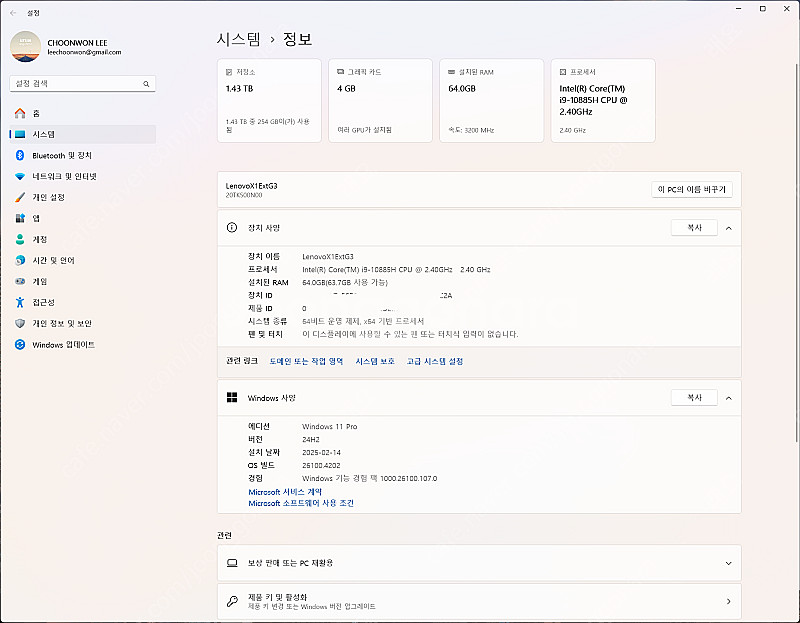Open Microsoft 소프트웨어 사용 조건 link

(x=301, y=503)
